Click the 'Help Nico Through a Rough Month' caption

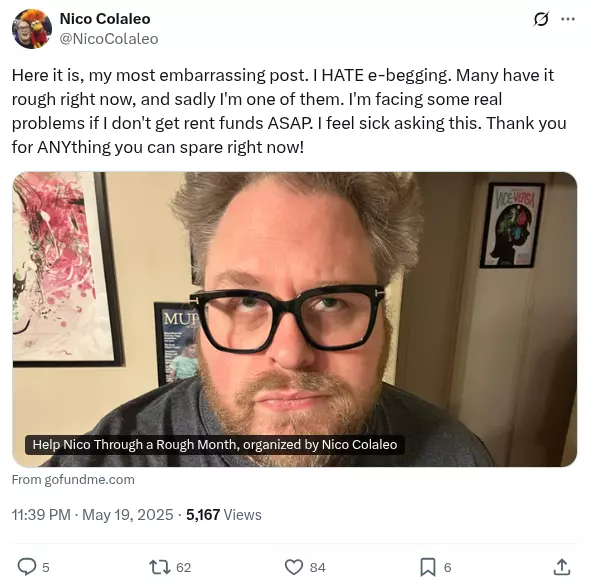click(x=215, y=444)
